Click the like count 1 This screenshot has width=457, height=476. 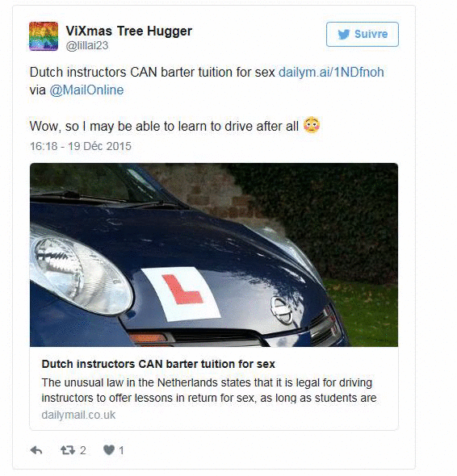tap(121, 450)
